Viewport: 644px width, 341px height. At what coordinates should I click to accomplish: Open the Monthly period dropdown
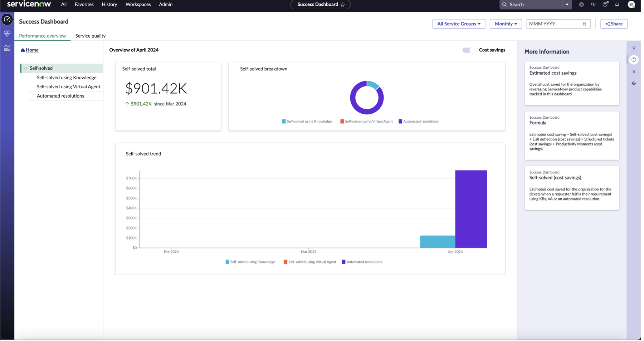506,24
